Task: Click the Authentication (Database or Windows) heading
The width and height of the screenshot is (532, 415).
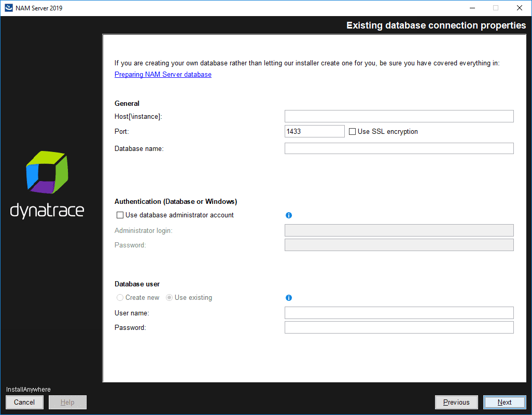Action: (x=176, y=202)
